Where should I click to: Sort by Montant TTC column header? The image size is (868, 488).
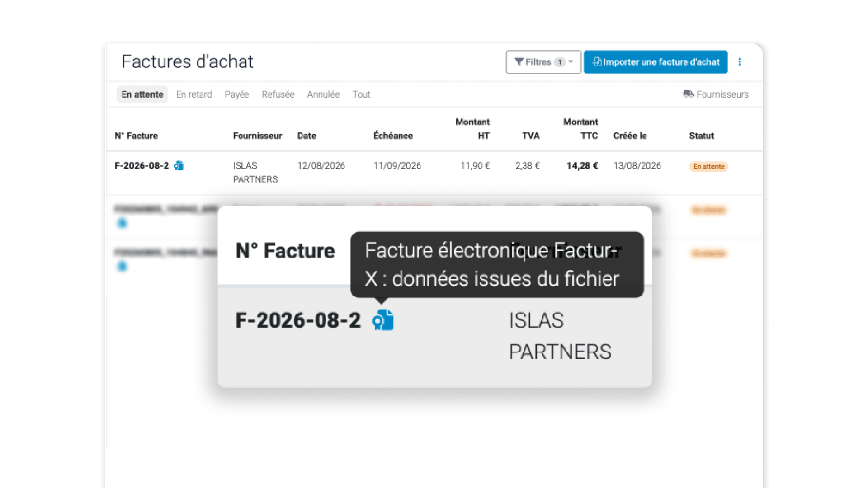(580, 129)
